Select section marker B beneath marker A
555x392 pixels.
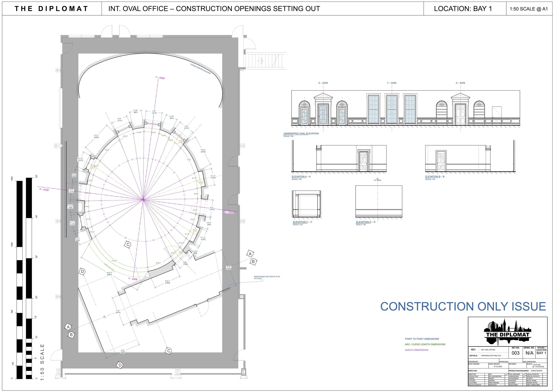tap(253, 261)
